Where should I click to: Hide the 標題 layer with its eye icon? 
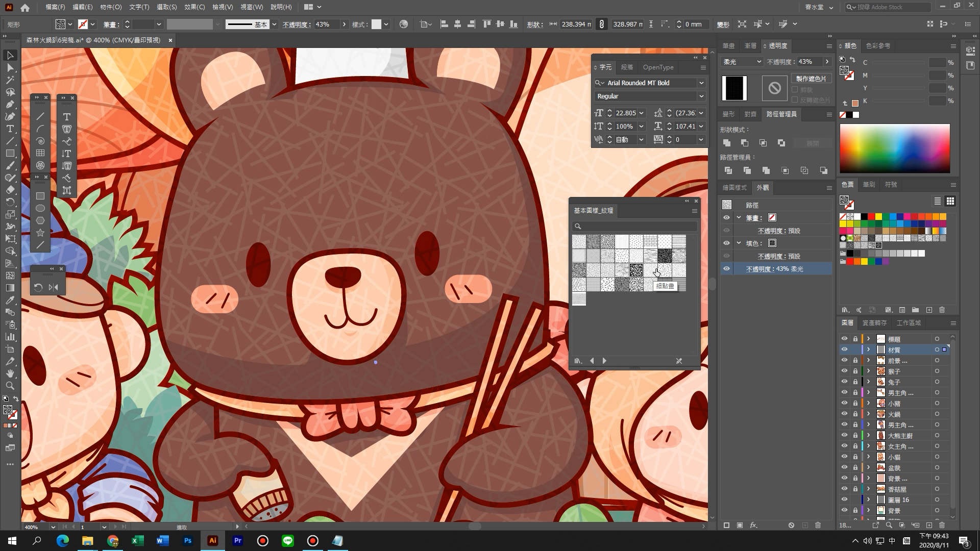(x=844, y=339)
